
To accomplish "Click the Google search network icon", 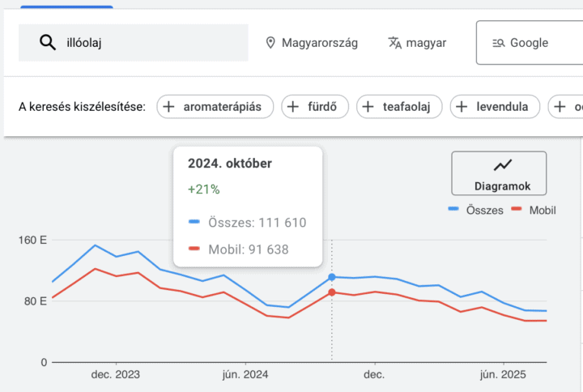I will [x=498, y=43].
